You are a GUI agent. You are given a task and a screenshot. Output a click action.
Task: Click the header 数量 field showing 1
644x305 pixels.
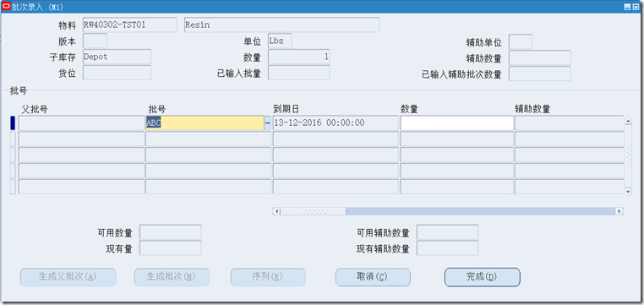[299, 57]
